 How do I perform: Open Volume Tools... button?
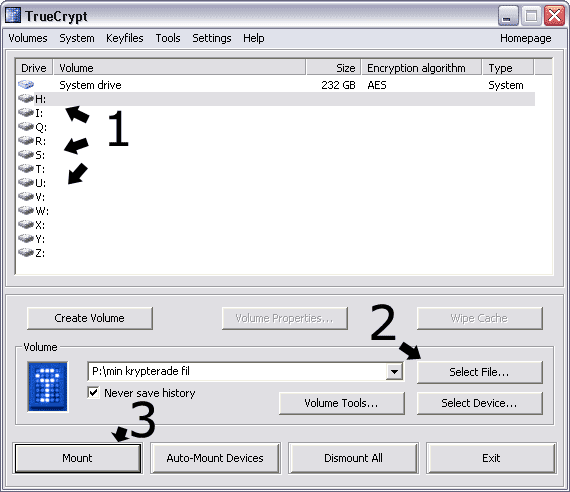(341, 403)
